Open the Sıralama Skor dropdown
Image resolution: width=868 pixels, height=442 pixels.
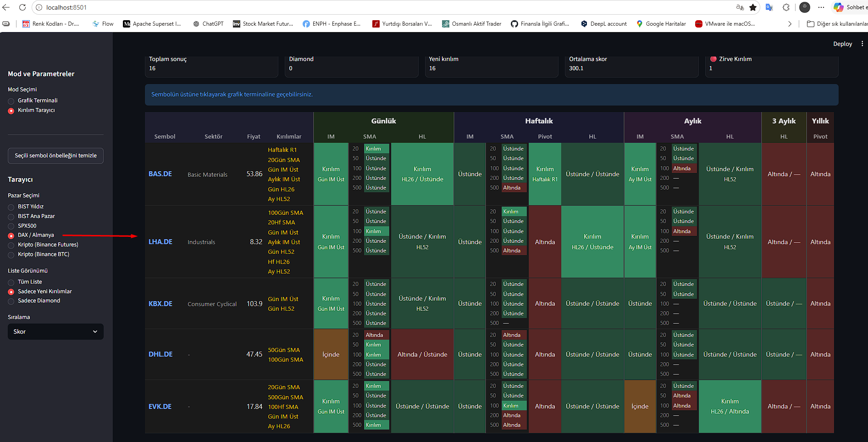(x=55, y=331)
